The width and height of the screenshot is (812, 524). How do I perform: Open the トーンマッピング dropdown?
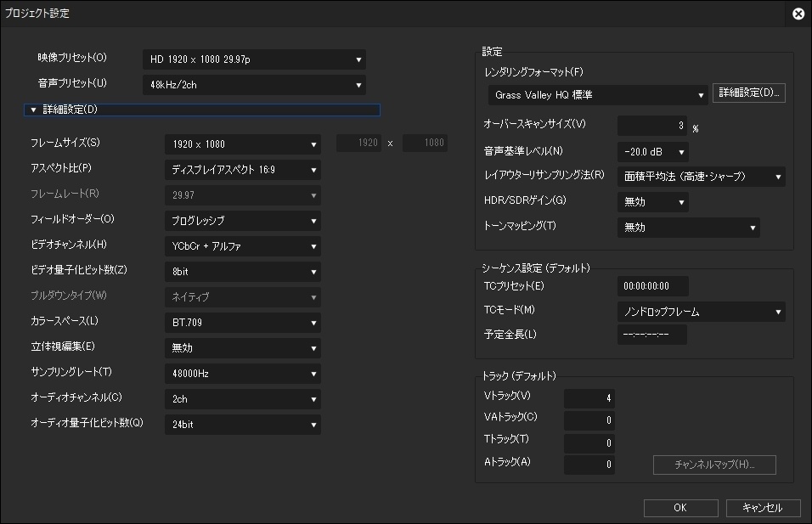[x=688, y=228]
